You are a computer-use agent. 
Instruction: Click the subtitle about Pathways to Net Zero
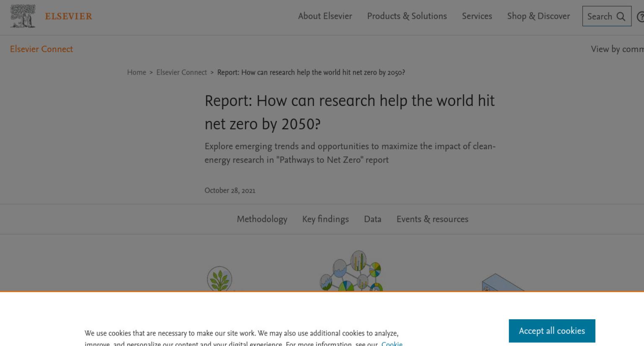coord(350,153)
